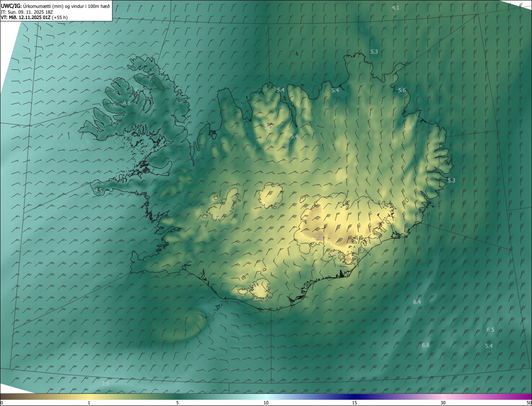This screenshot has width=532, height=406.
Task: Click the 15 tick label on the color bar
Action: 355,403
